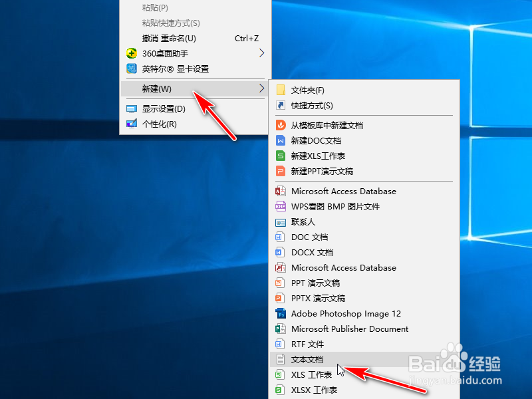
Task: Create new DOCX 文档
Action: tap(364, 252)
